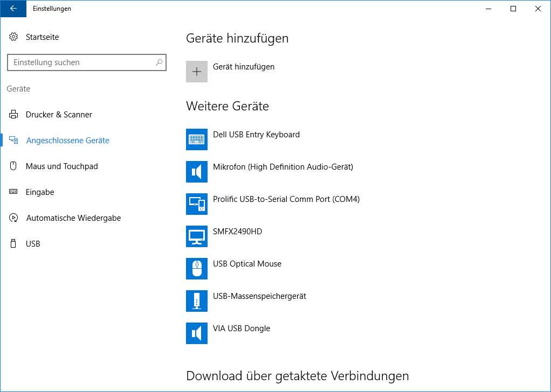Click the Startseite gear icon
The height and width of the screenshot is (392, 551).
(x=13, y=37)
